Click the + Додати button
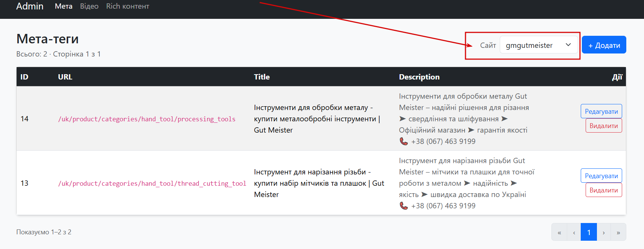This screenshot has height=249, width=644. [x=604, y=45]
